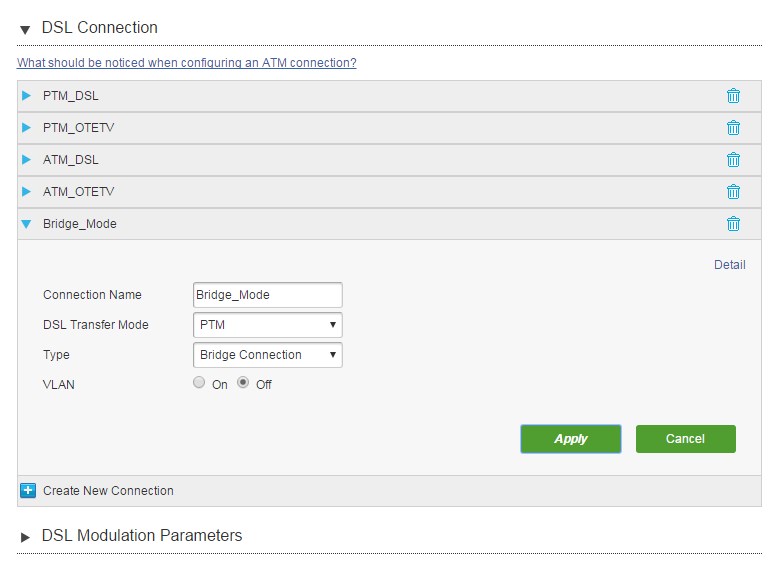Screen dimensions: 781x572
Task: Click the Detail link
Action: (x=730, y=265)
